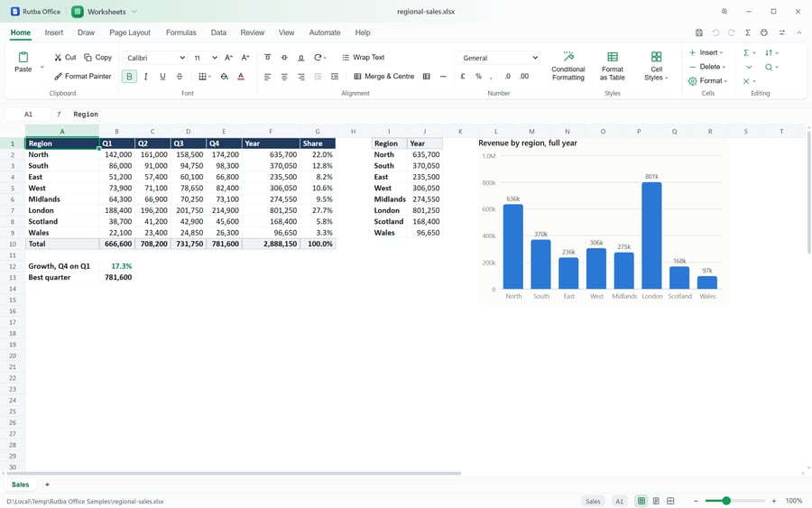Open the Page Layout tab
This screenshot has width=812, height=508.
(130, 32)
